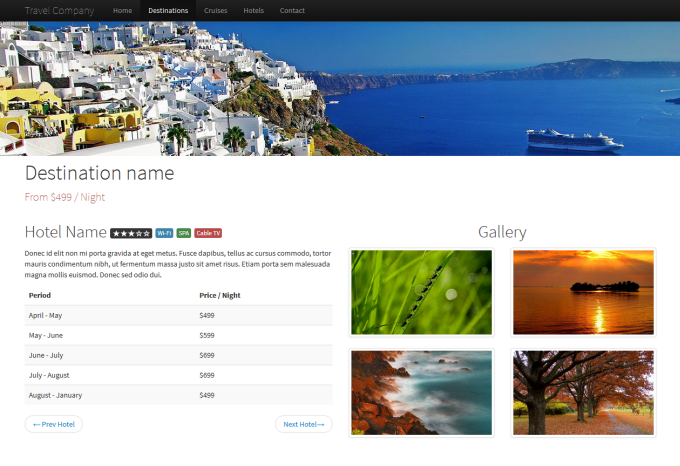
Task: Click the Hotel Name heading
Action: pos(65,232)
